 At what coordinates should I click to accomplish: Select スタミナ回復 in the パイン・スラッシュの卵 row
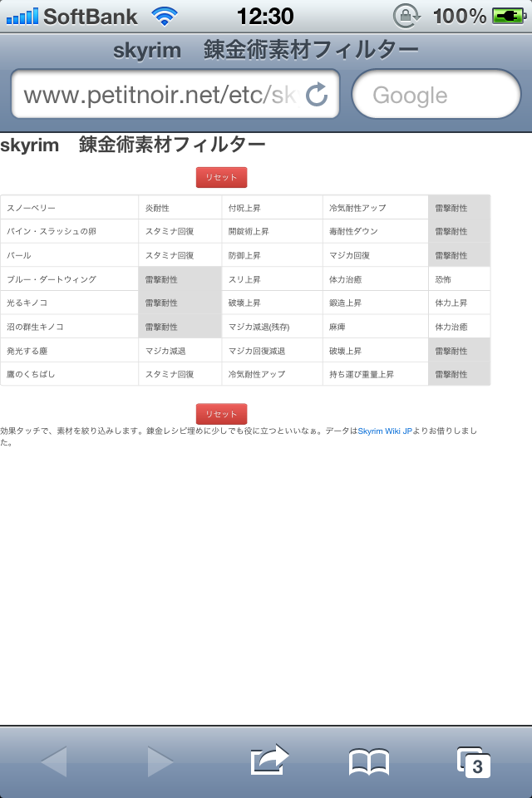point(180,231)
